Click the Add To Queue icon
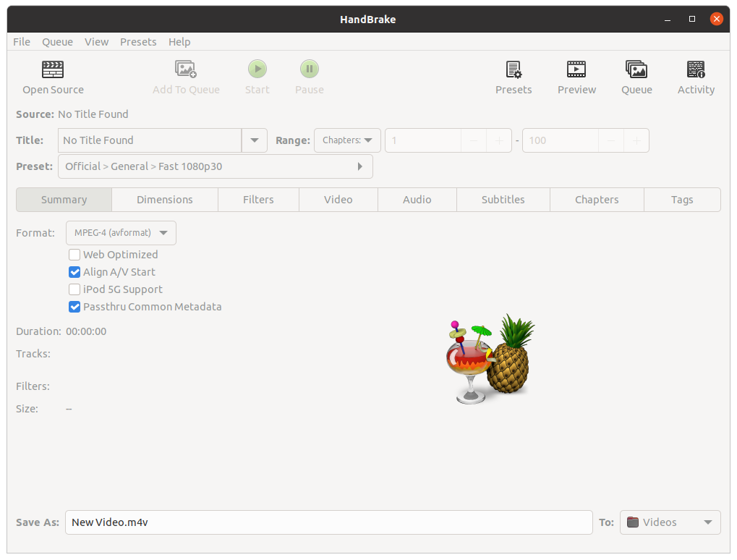This screenshot has height=560, width=737. (x=186, y=69)
